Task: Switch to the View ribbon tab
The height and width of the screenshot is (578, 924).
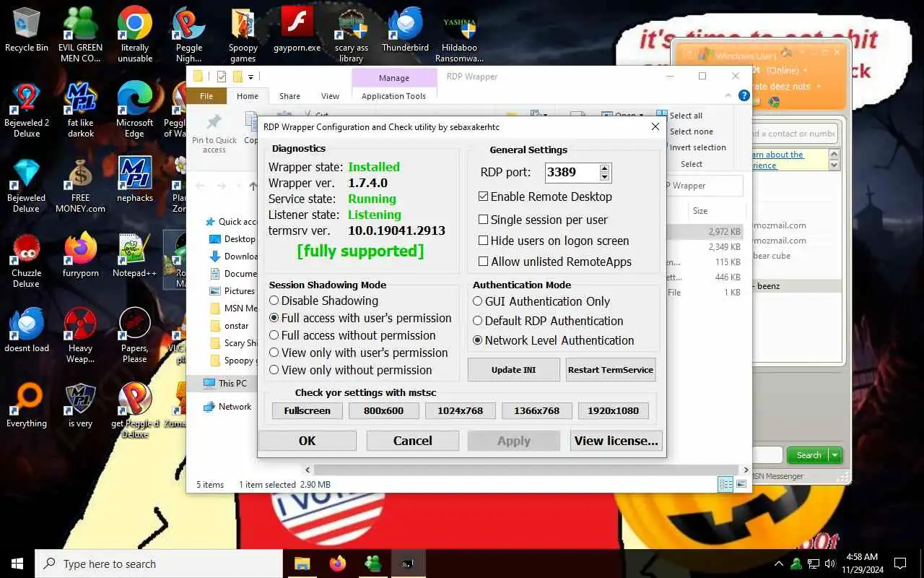Action: coord(330,96)
